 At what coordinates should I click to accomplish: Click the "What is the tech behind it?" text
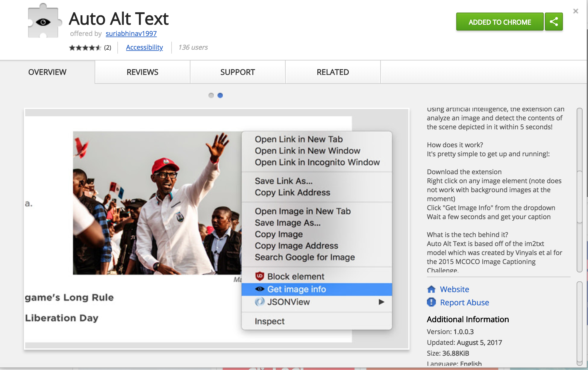(x=467, y=235)
